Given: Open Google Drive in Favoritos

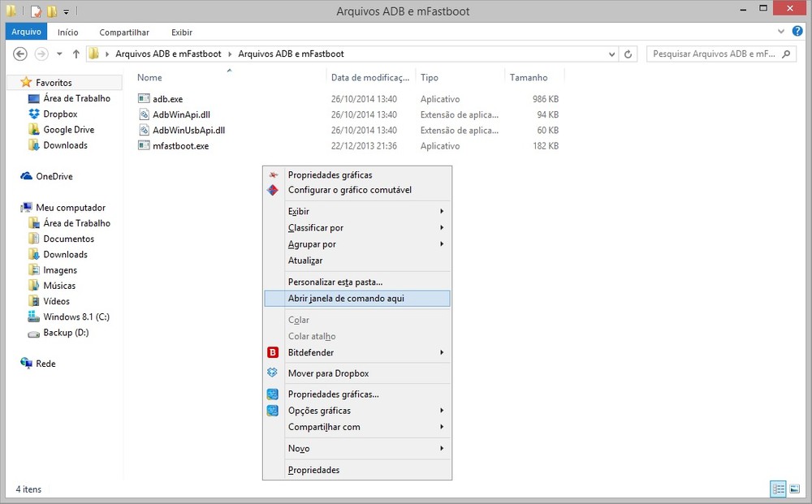Looking at the screenshot, I should tap(68, 130).
